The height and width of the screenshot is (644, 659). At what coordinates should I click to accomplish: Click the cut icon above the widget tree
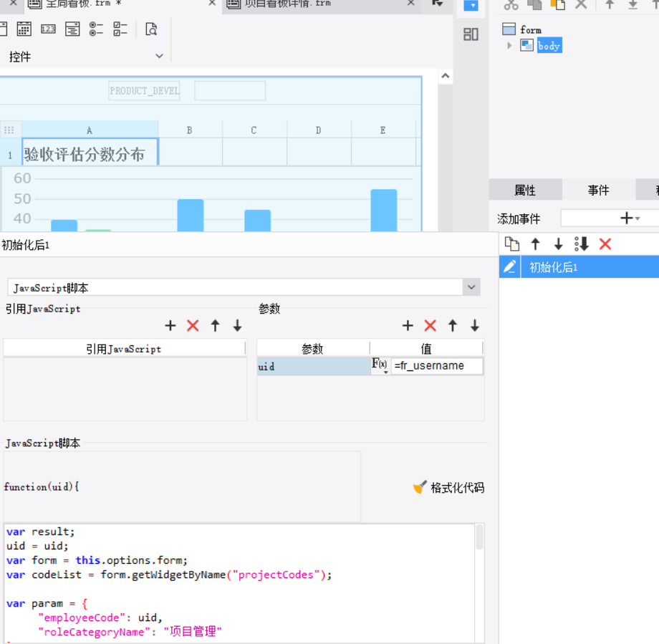(511, 5)
